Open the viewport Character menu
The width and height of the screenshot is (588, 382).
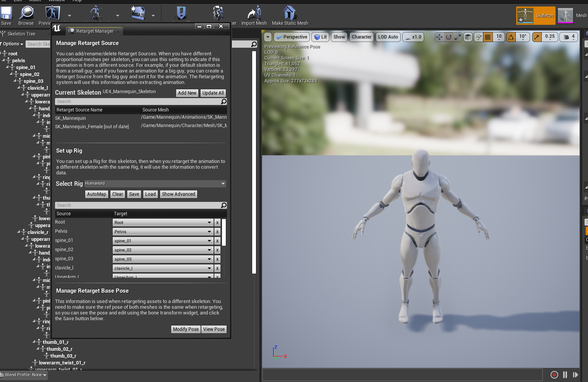(361, 37)
